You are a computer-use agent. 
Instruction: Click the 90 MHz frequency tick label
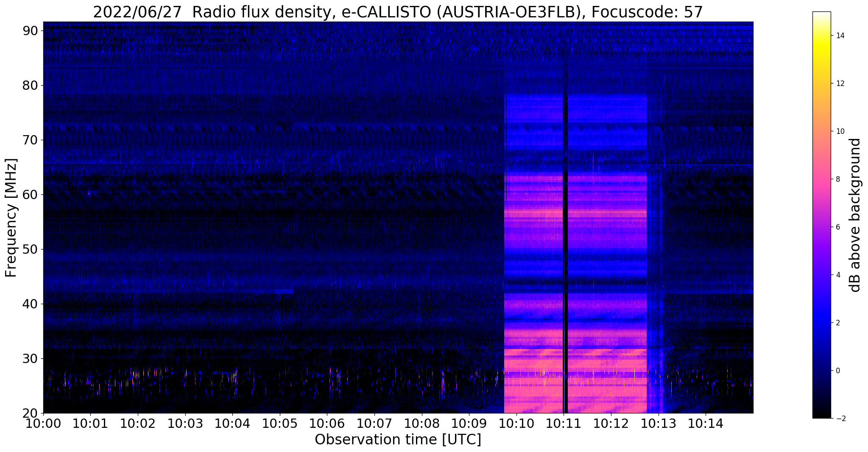[31, 31]
